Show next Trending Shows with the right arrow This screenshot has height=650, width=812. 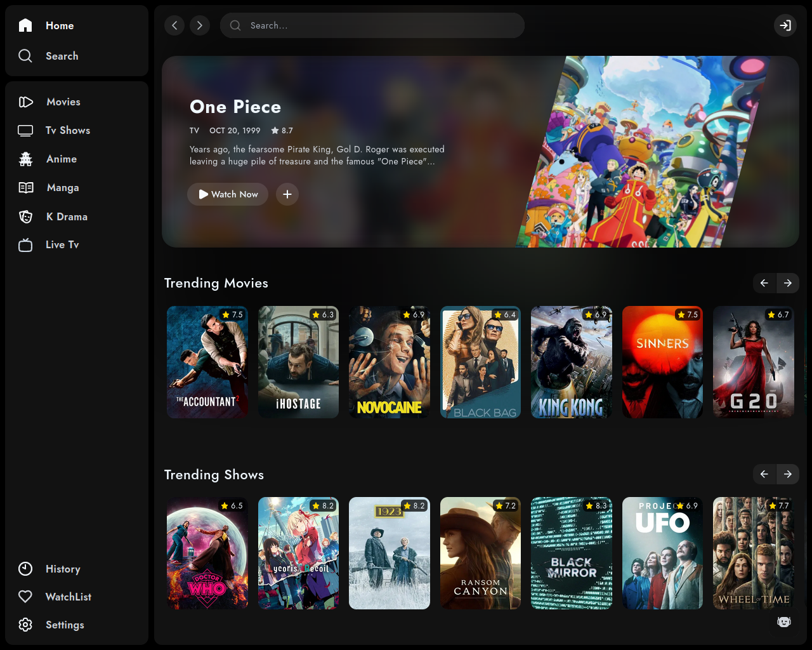tap(788, 474)
